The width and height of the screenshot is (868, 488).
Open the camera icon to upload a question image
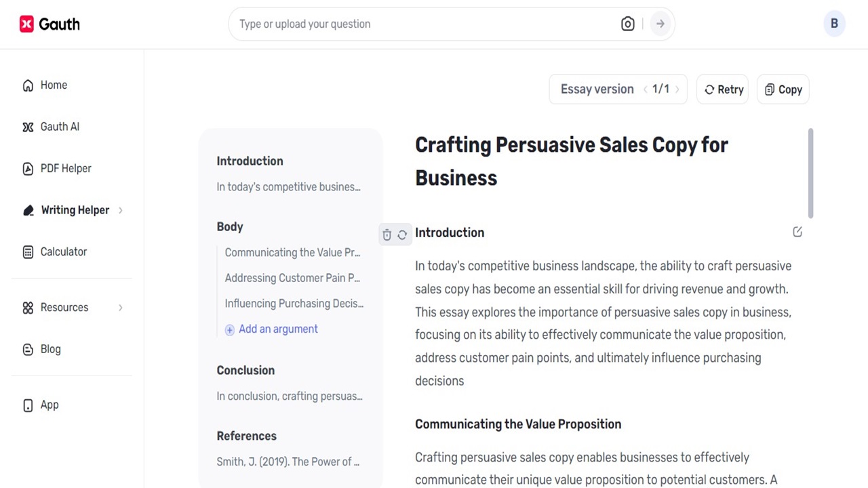[x=627, y=24]
